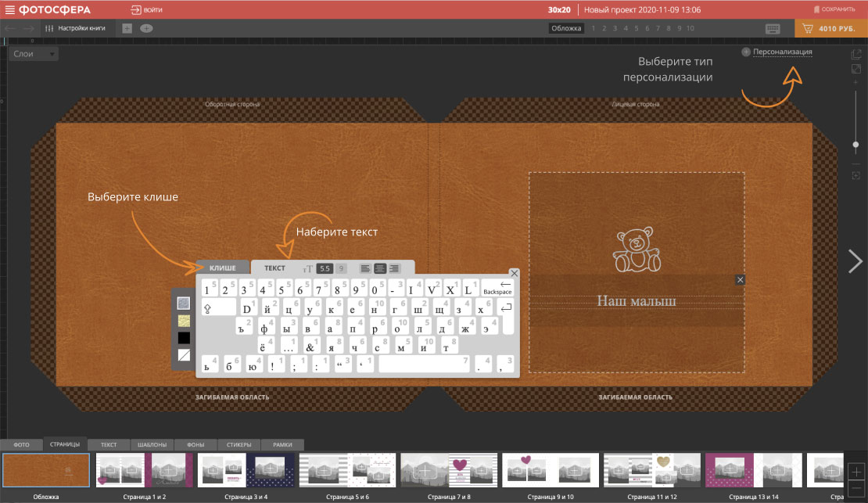Select the Страница 7 и 8 thumbnail

(449, 470)
